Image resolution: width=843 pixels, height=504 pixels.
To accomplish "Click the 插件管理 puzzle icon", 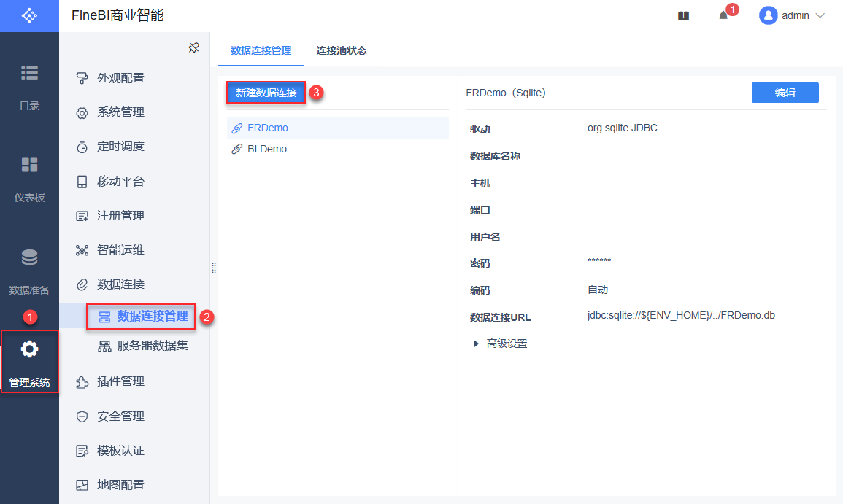I will [x=82, y=382].
